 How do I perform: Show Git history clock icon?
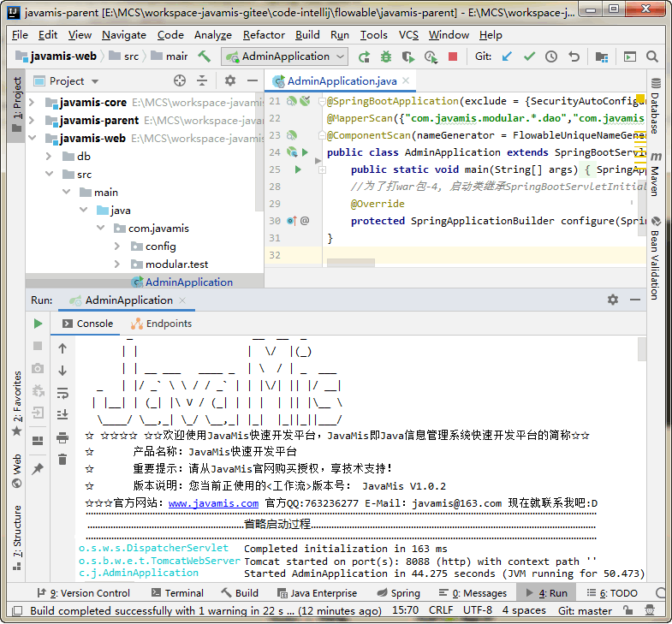(x=551, y=56)
